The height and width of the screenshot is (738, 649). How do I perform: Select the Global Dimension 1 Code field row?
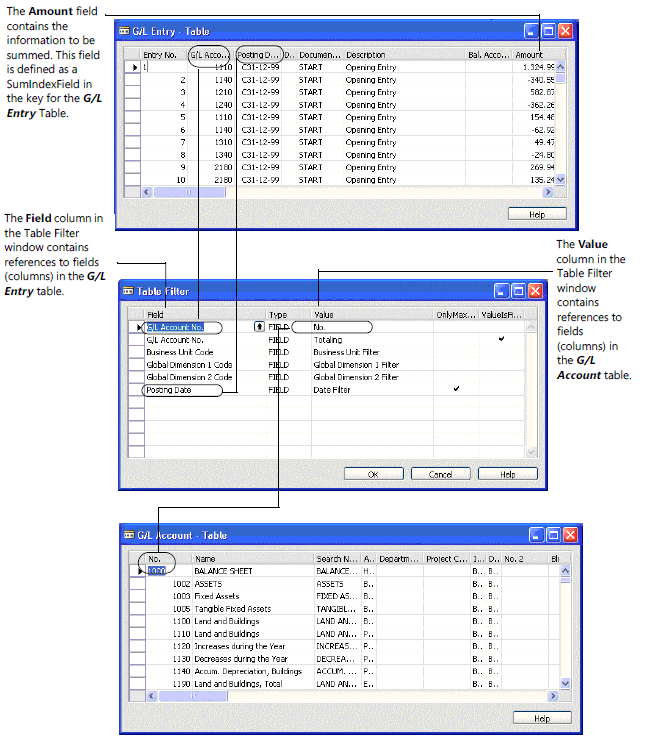point(189,365)
